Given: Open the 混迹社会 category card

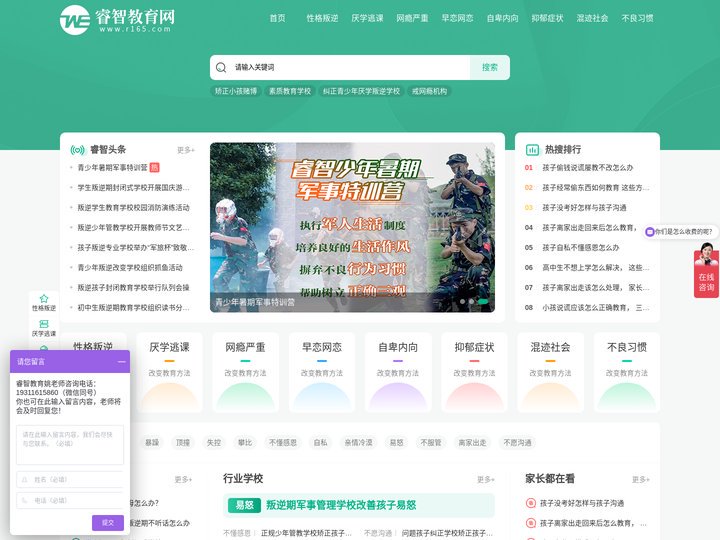Looking at the screenshot, I should (x=551, y=372).
